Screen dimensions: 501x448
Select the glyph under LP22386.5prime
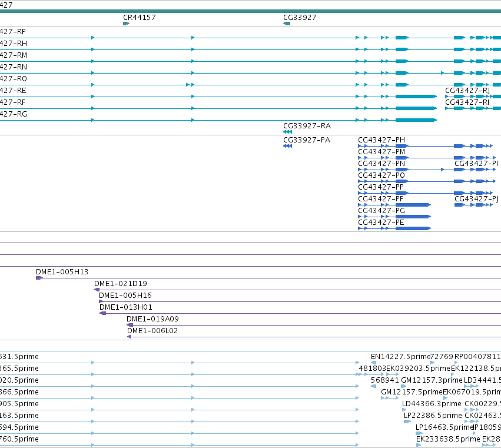coord(407,422)
